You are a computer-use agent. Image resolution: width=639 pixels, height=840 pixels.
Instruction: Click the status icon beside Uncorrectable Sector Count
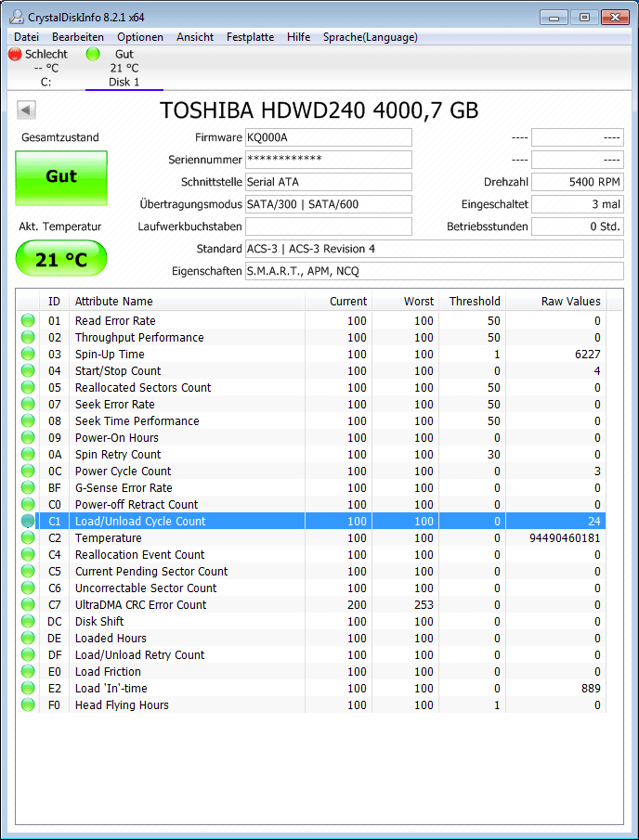28,588
